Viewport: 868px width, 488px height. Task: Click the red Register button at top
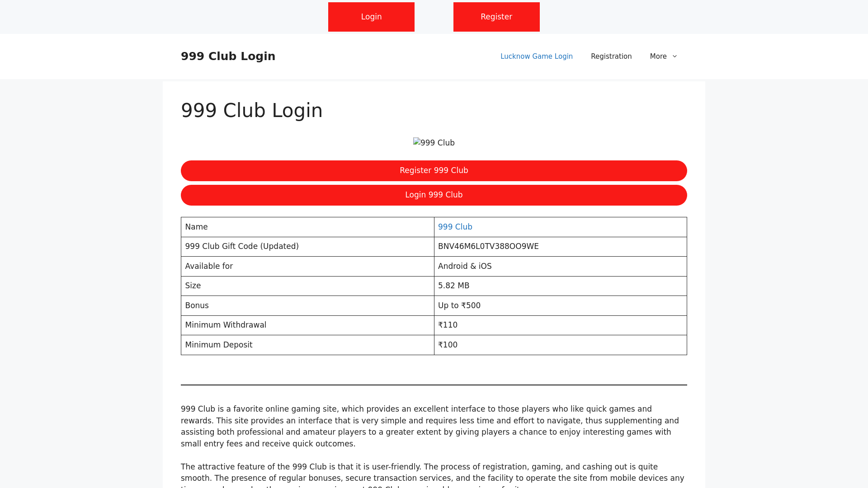pos(496,17)
